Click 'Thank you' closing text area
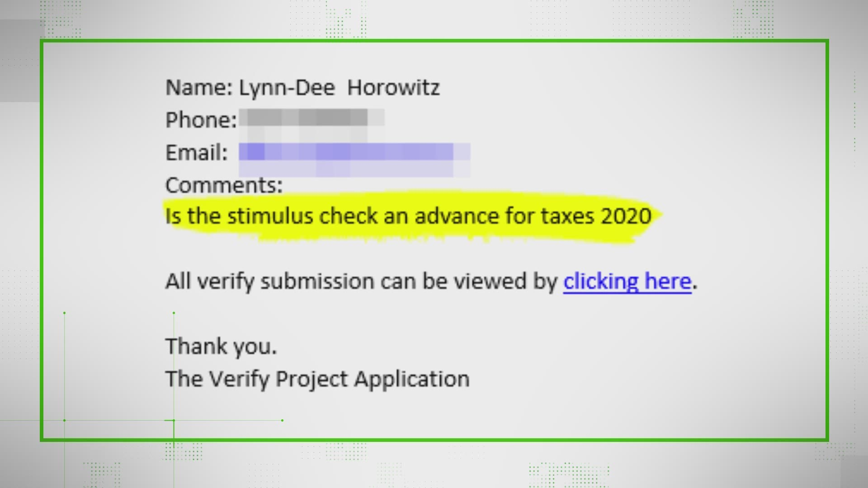Screen dimensions: 868x488 (221, 346)
